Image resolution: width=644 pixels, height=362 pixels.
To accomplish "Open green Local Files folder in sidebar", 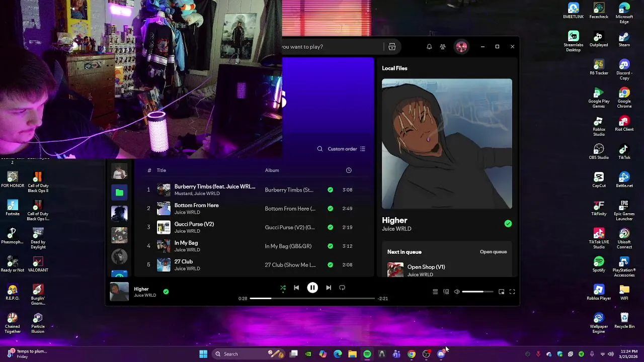I will click(119, 193).
